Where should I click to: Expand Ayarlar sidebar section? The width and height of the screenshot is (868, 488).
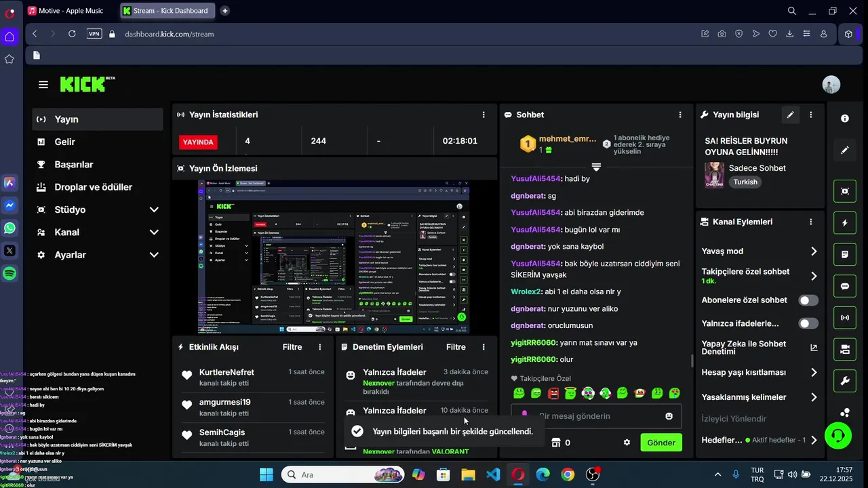(154, 255)
